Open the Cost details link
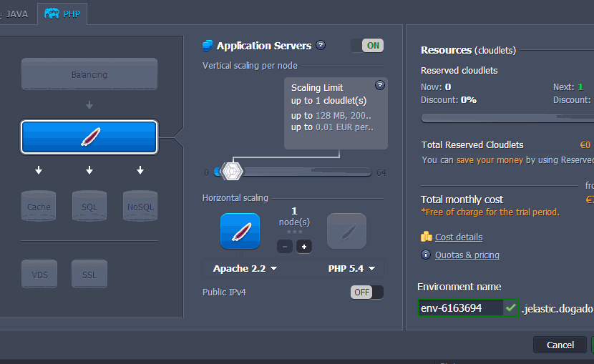The width and height of the screenshot is (594, 364). point(458,237)
